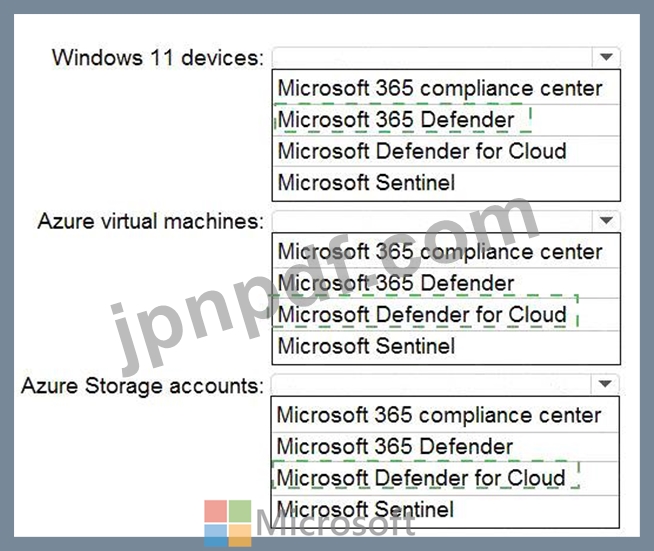
Task: Select Microsoft 365 compliance center for Windows 11 devices
Action: (446, 88)
